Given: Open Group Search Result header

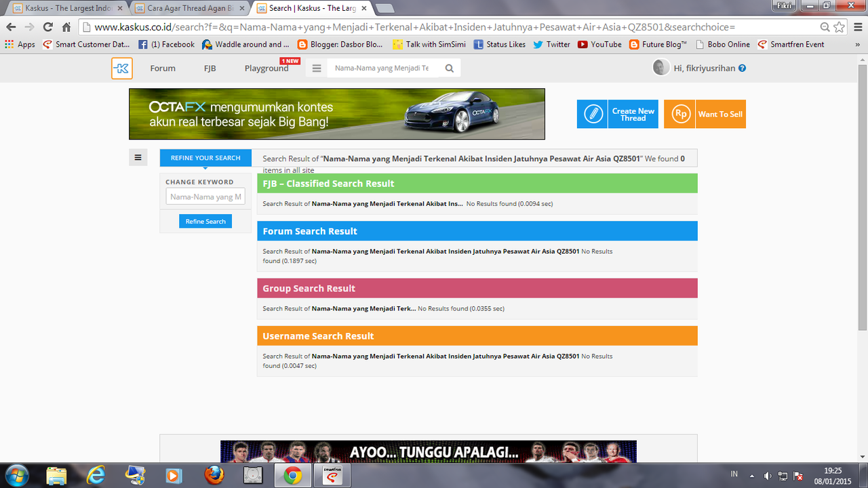Looking at the screenshot, I should tap(477, 288).
